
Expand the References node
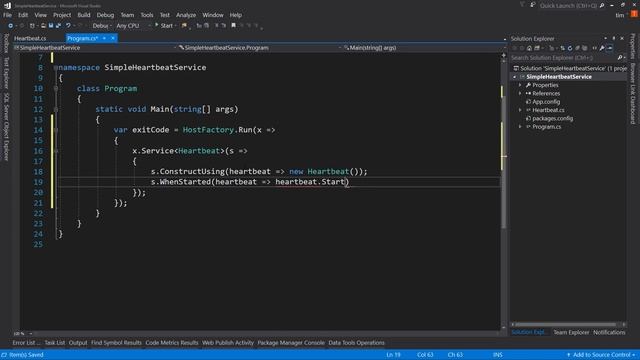(520, 93)
